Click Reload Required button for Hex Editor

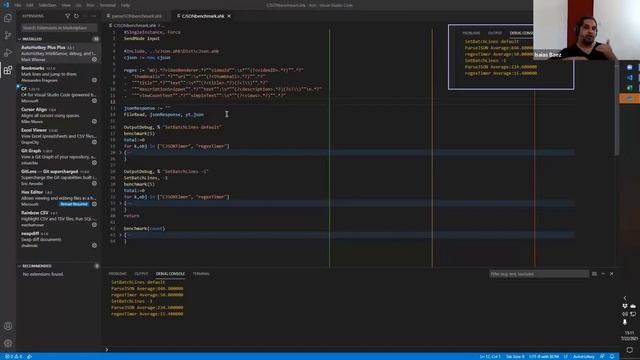point(74,204)
